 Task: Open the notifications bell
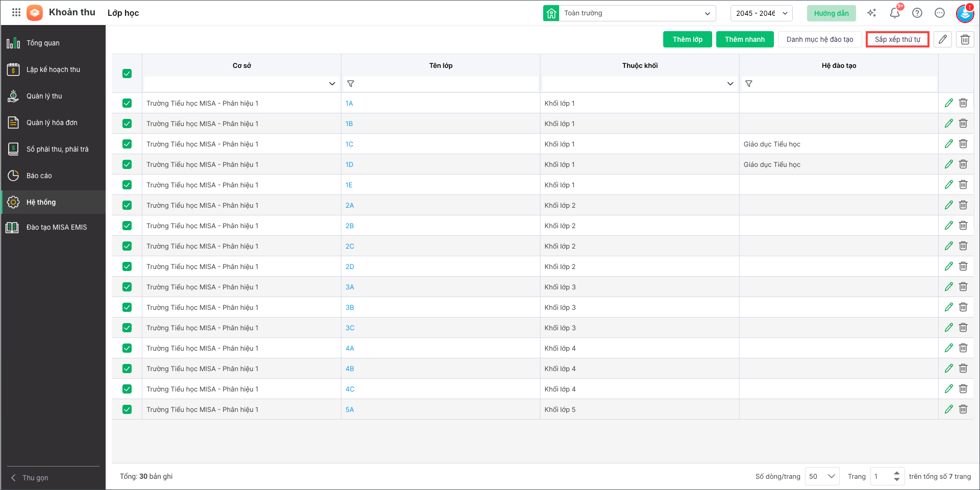point(895,13)
